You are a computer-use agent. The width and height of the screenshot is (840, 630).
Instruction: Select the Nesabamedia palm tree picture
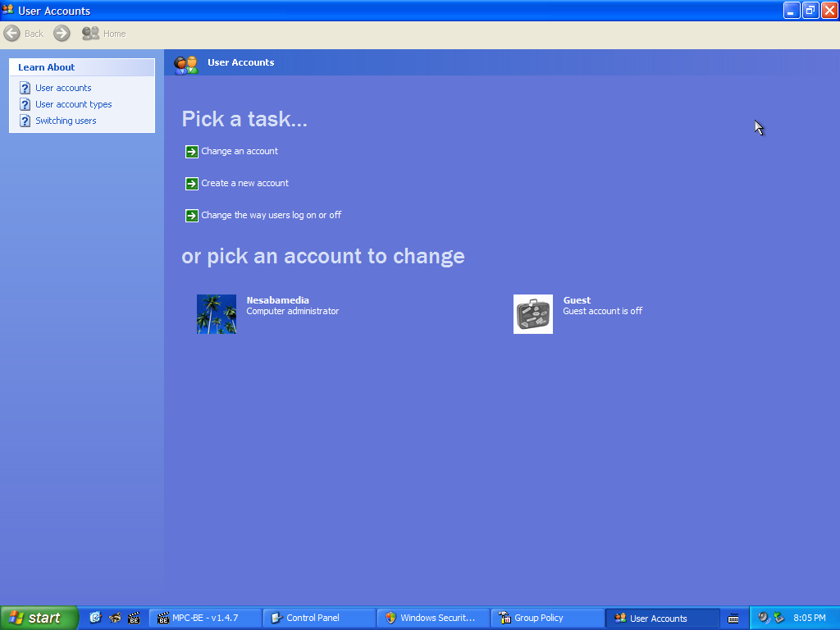pyautogui.click(x=217, y=314)
